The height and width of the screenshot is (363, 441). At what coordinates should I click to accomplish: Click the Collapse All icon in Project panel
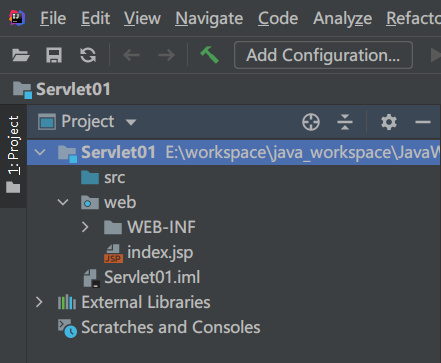(x=345, y=122)
